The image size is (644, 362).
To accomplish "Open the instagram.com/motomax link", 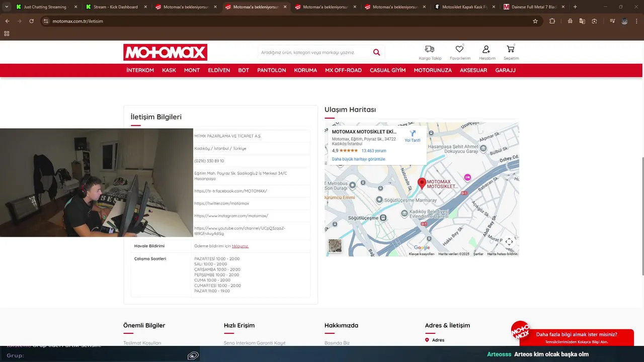I will click(x=231, y=216).
